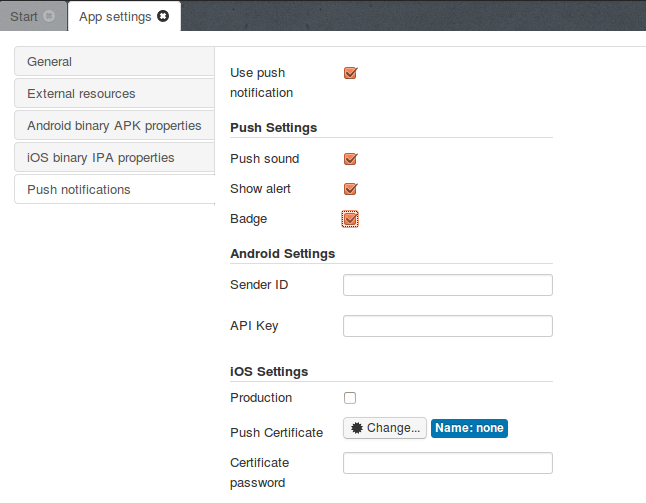Toggle the Show alert checkbox
The width and height of the screenshot is (646, 503).
point(350,189)
